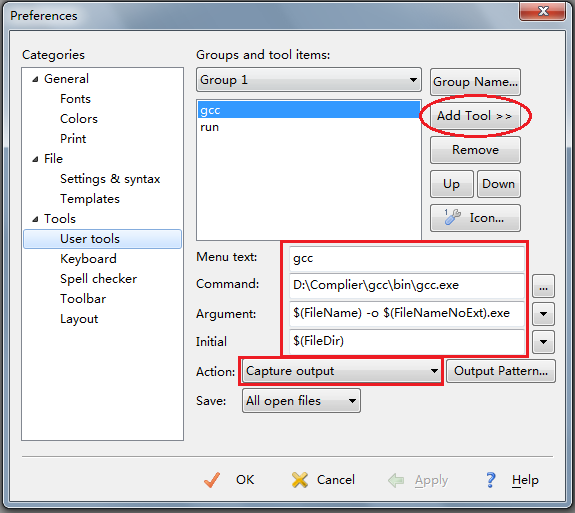575x513 pixels.
Task: Open Argument variables dropdown arrow
Action: tap(543, 314)
